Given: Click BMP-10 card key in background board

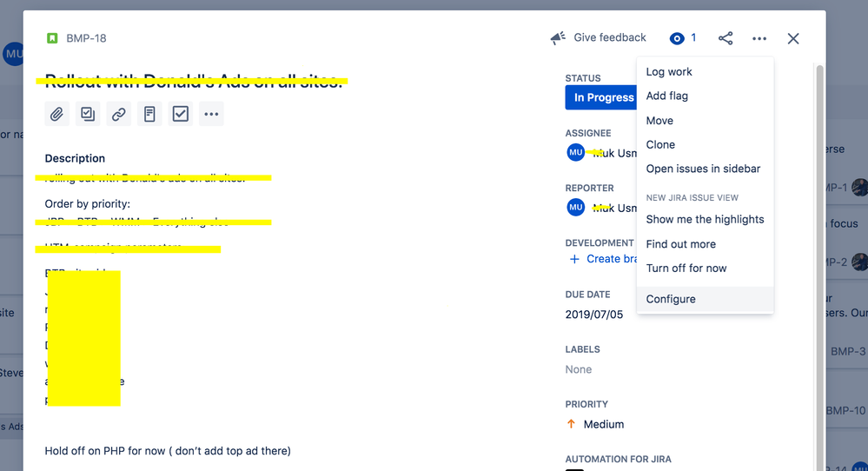Looking at the screenshot, I should click(x=845, y=411).
